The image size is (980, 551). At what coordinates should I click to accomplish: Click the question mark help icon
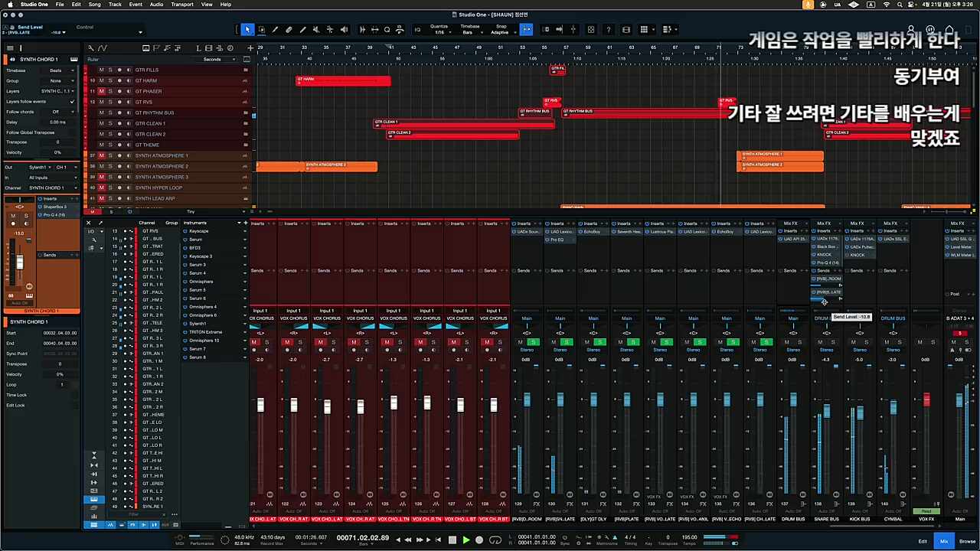pos(608,30)
